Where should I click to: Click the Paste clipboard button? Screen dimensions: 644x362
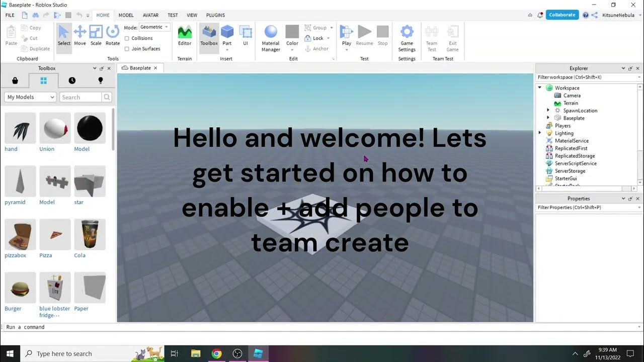point(11,35)
